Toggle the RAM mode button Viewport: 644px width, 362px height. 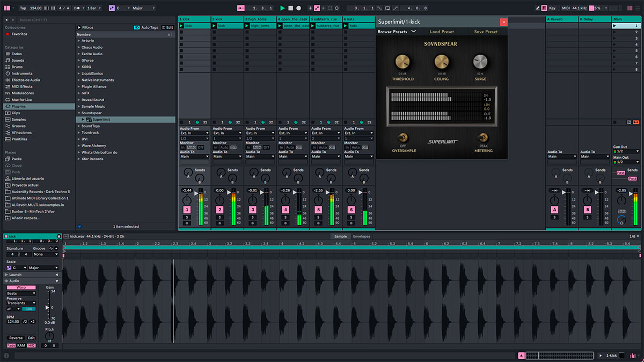[21, 345]
